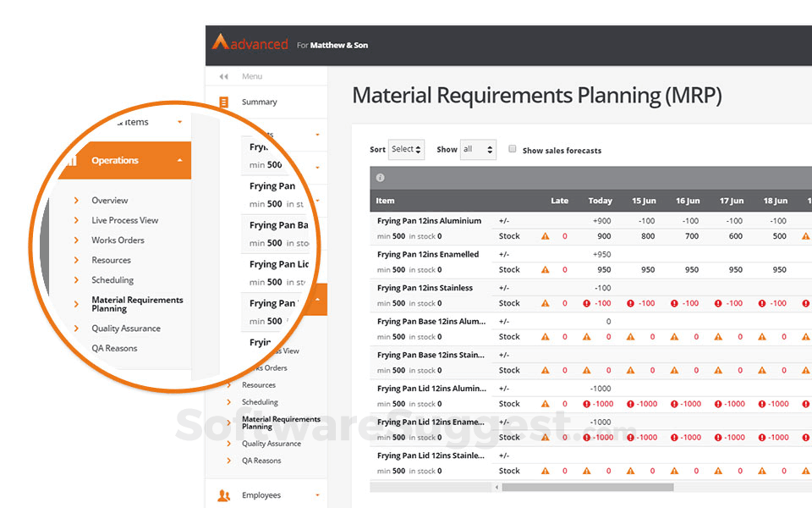Click the Summary document icon

tap(223, 102)
